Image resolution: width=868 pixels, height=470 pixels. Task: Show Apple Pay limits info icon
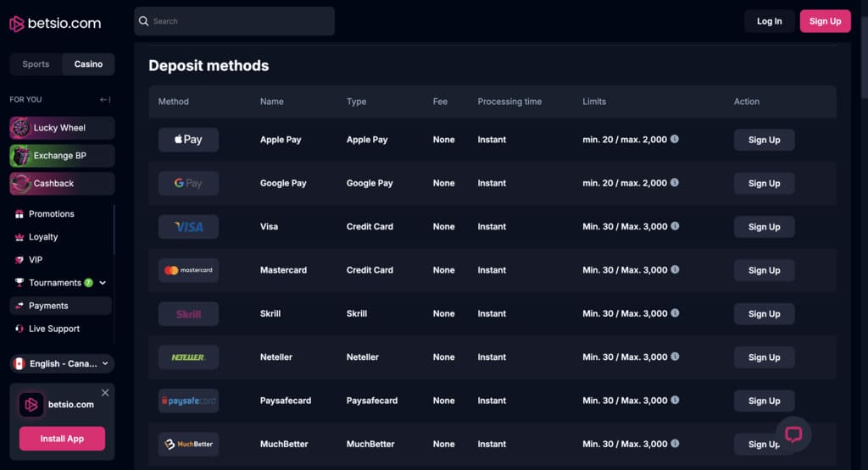point(674,139)
